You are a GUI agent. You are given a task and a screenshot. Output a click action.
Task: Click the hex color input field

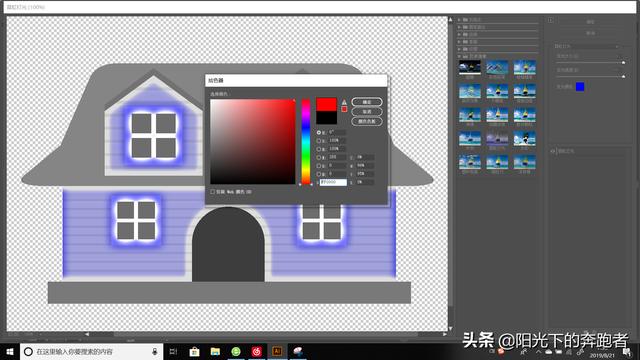(333, 182)
